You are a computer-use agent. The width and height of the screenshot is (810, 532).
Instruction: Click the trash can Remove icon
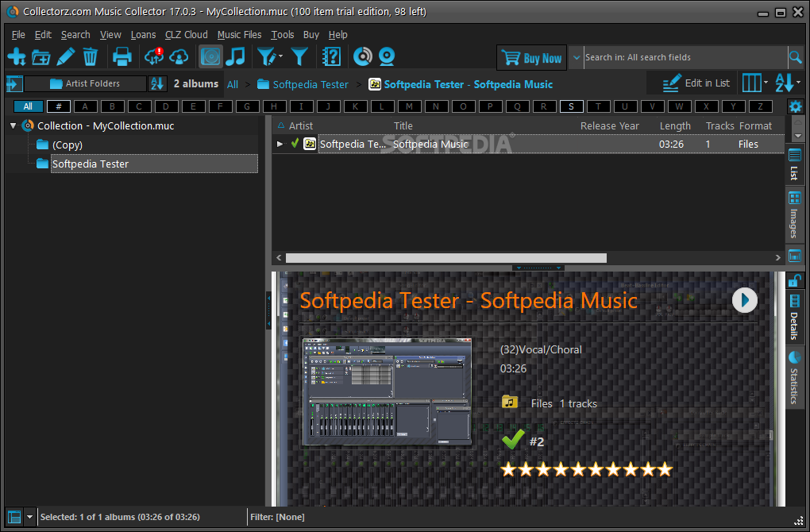tap(90, 56)
